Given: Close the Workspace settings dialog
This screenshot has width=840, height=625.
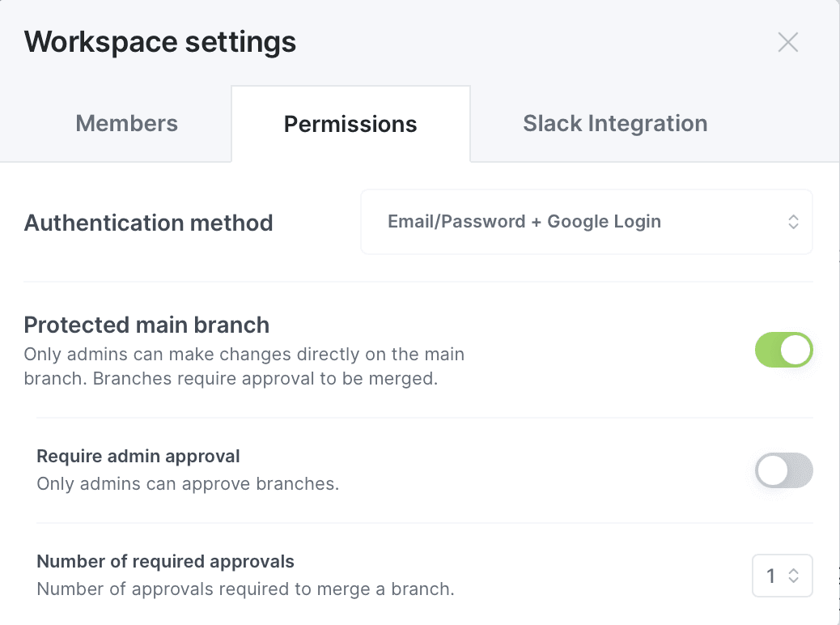Looking at the screenshot, I should click(787, 42).
